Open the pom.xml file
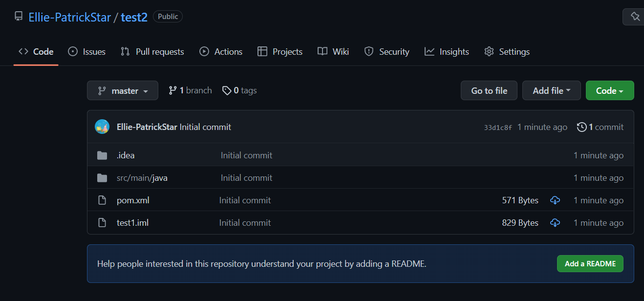The height and width of the screenshot is (301, 644). click(x=133, y=200)
